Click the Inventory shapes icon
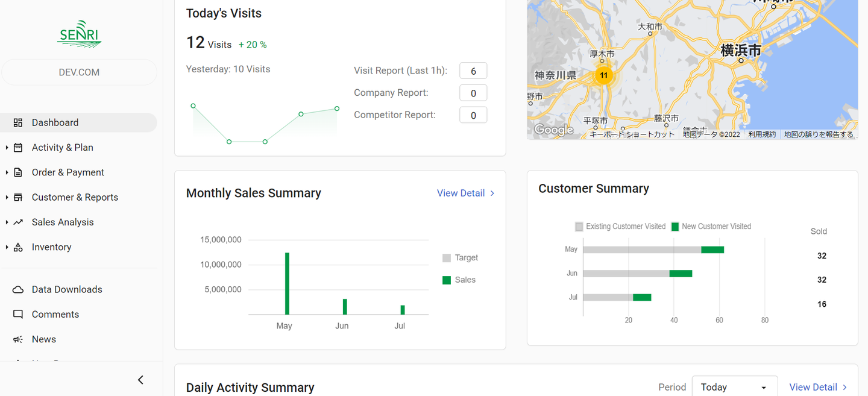Screen dimensions: 868x396 [x=18, y=247]
